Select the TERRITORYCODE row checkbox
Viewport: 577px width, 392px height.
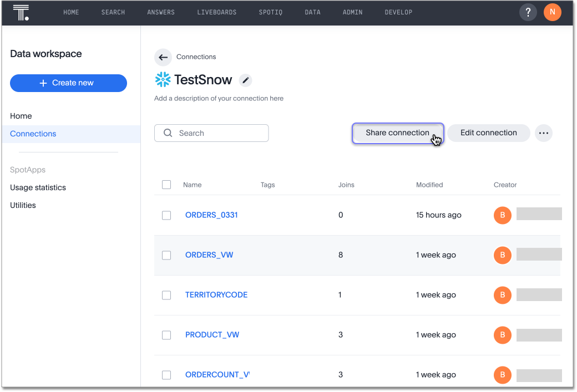pos(166,295)
